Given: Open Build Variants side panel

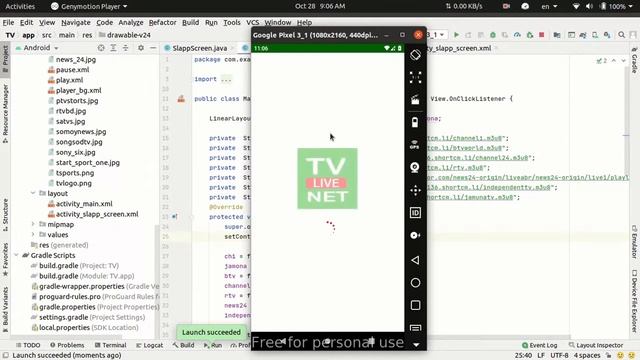Looking at the screenshot, I should point(5,309).
